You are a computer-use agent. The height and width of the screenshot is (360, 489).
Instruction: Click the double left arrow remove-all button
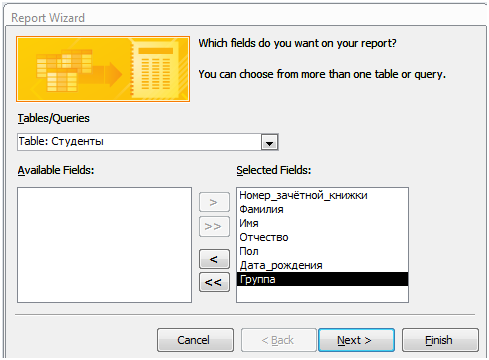(x=214, y=282)
